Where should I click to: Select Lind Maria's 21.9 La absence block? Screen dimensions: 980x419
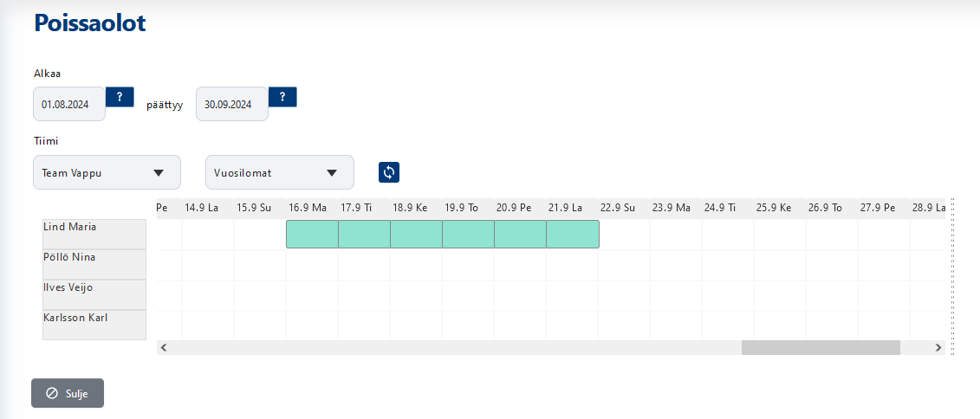[x=572, y=235]
